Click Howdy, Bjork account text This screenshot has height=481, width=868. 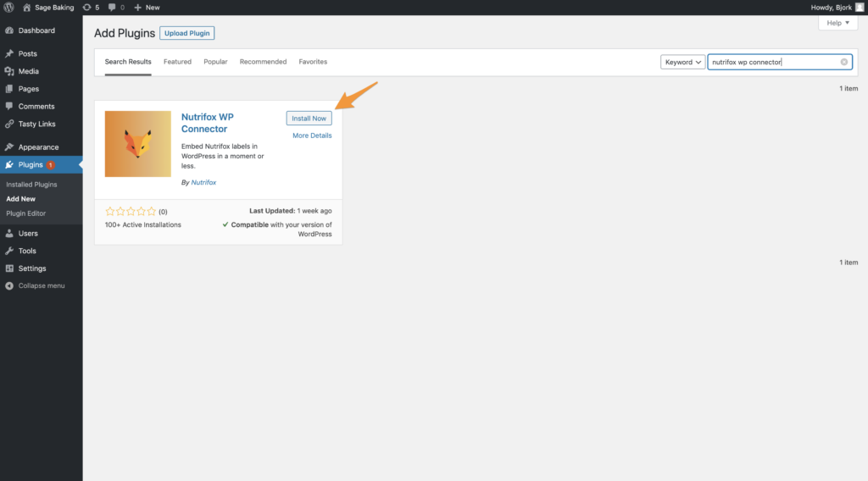click(x=831, y=7)
